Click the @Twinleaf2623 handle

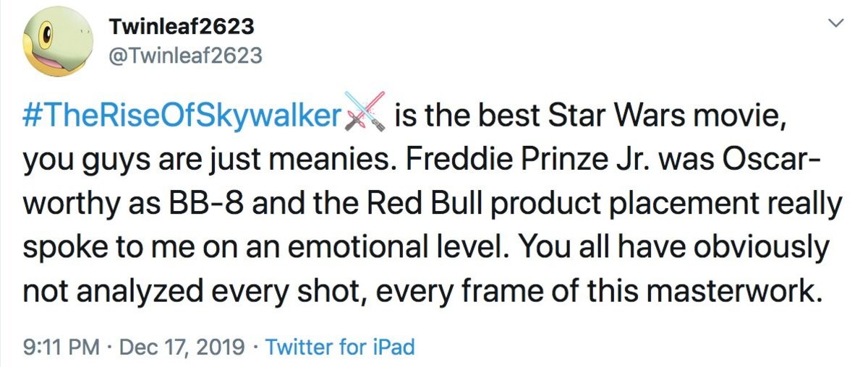(x=185, y=56)
